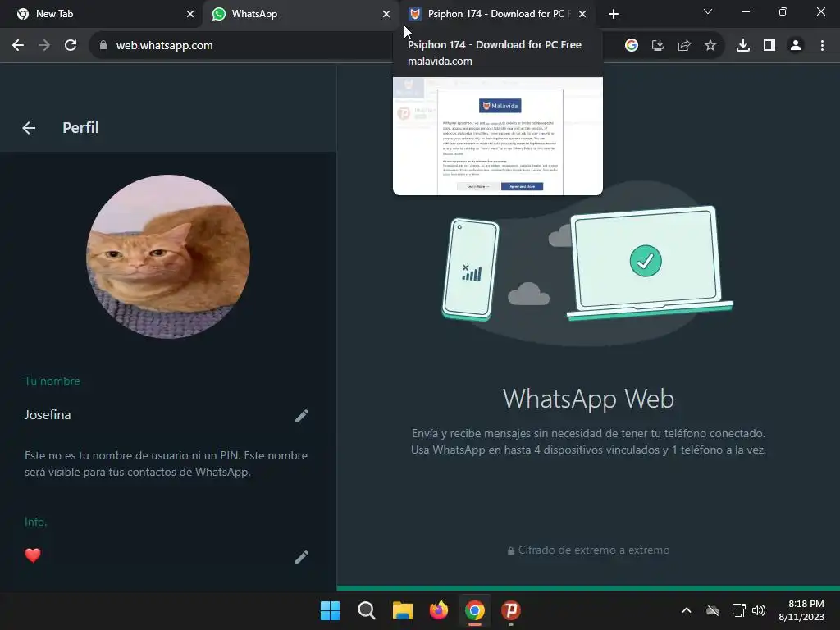Click the WhatsApp Web title

tap(588, 399)
